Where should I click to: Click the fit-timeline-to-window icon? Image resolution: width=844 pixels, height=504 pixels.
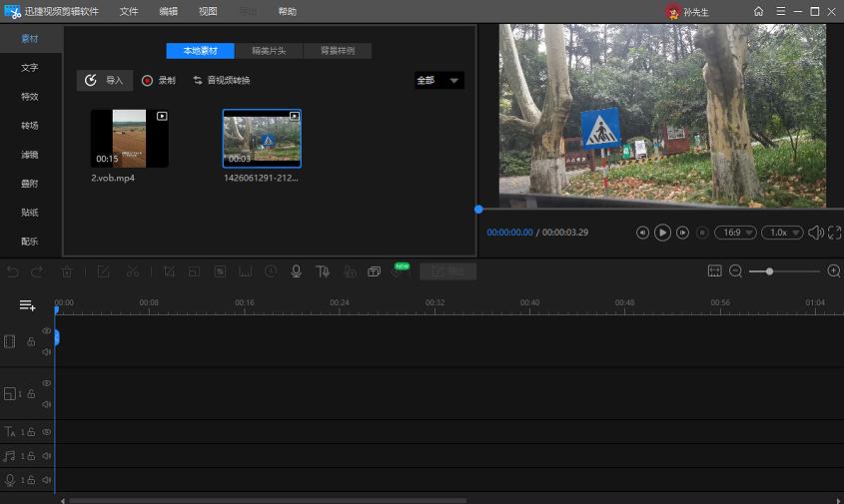click(x=715, y=271)
